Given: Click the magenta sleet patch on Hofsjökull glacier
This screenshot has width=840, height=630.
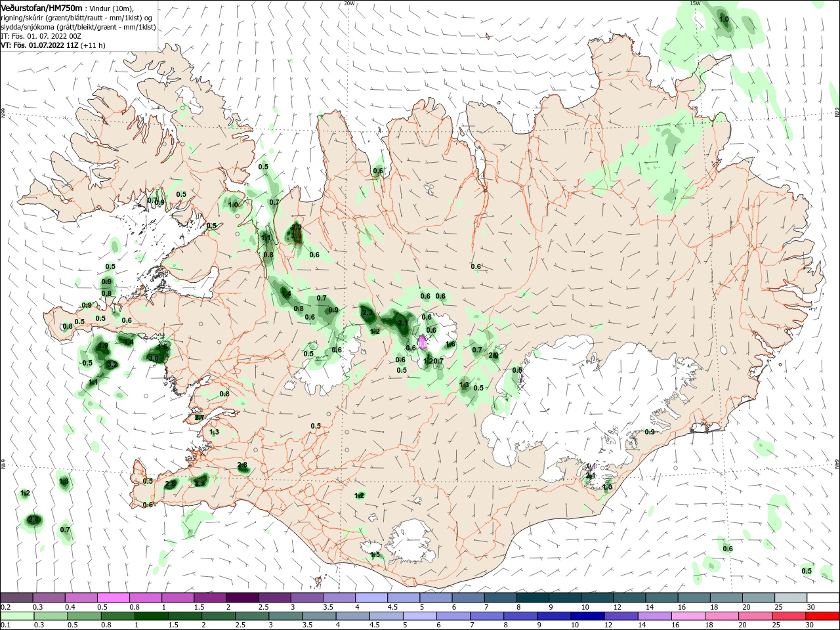Looking at the screenshot, I should pyautogui.click(x=422, y=342).
